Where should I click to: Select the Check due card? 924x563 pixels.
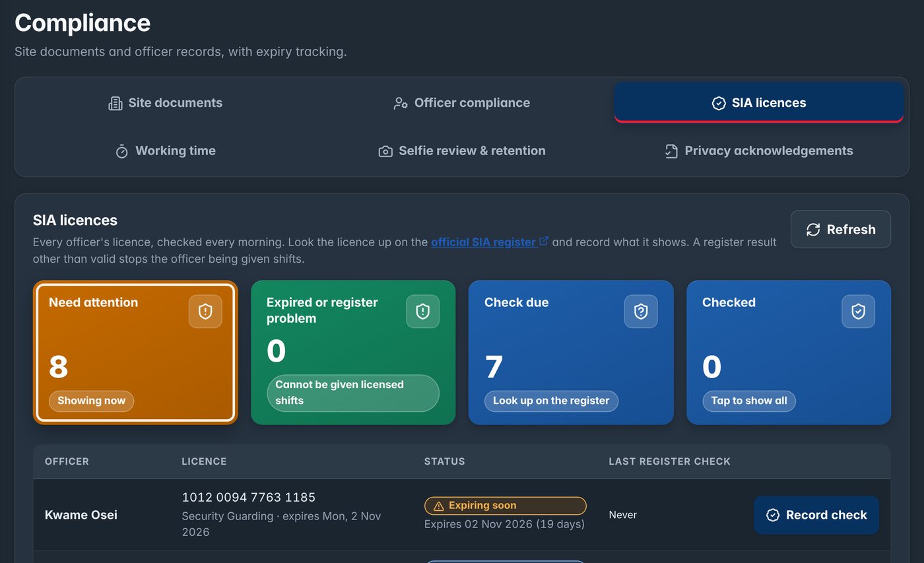pyautogui.click(x=571, y=352)
